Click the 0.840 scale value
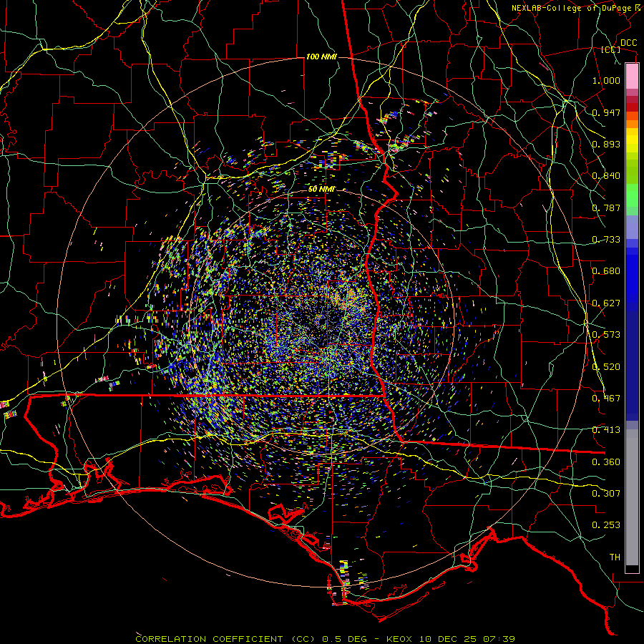 pyautogui.click(x=606, y=176)
